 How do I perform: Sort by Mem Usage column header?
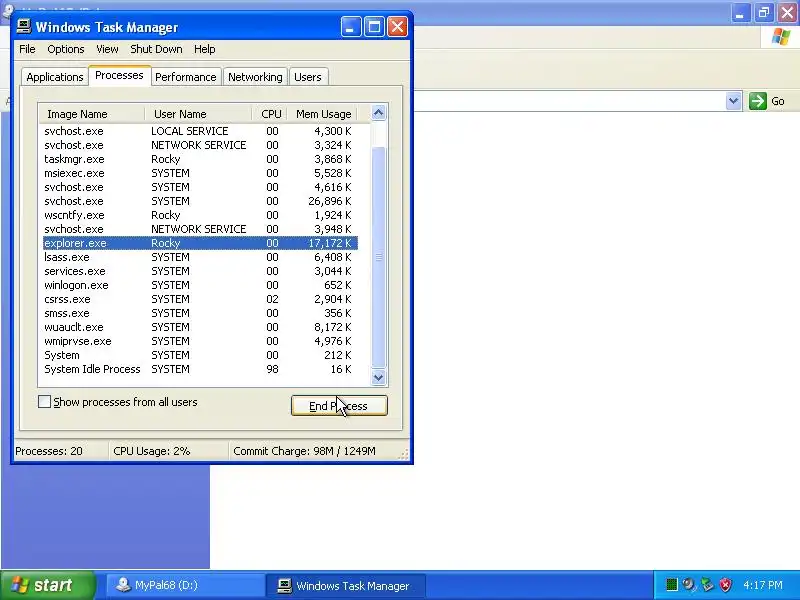(x=322, y=114)
